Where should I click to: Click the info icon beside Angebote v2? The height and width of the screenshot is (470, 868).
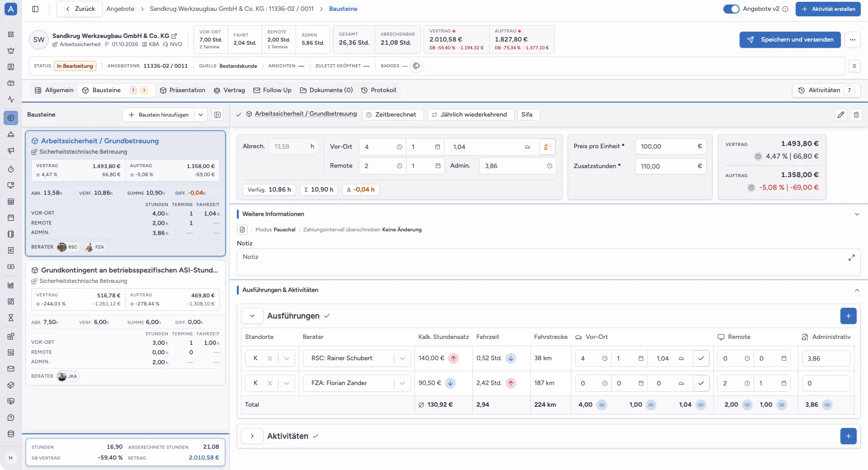point(785,9)
